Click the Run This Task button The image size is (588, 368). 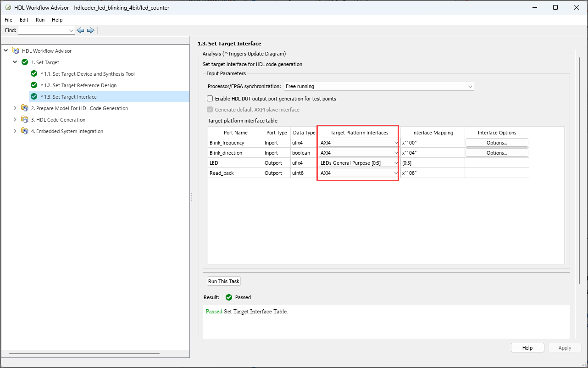tap(224, 281)
